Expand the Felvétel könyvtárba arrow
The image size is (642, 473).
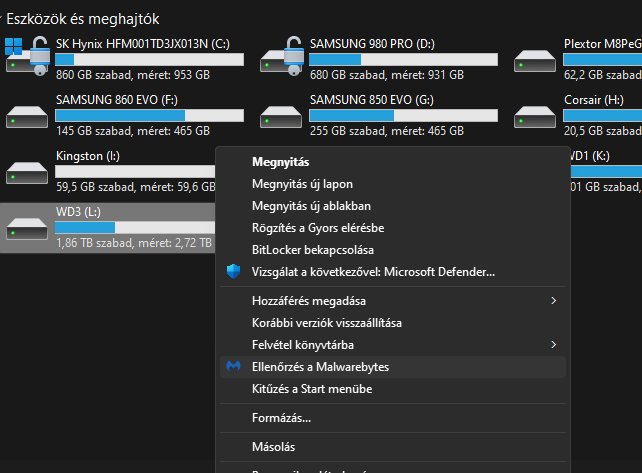click(554, 345)
